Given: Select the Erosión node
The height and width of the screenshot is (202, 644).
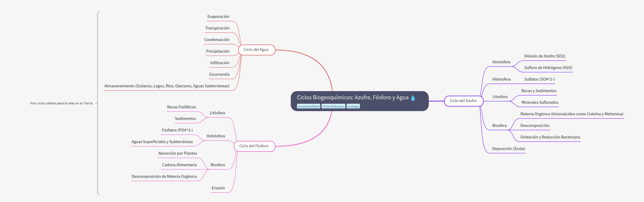Looking at the screenshot, I should click(218, 188).
